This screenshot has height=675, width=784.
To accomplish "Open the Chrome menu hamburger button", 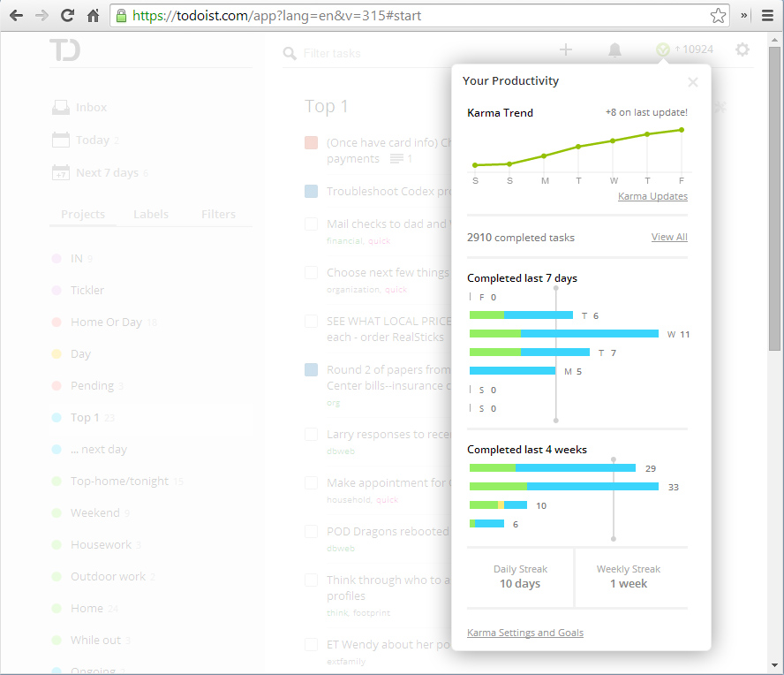I will click(x=767, y=15).
